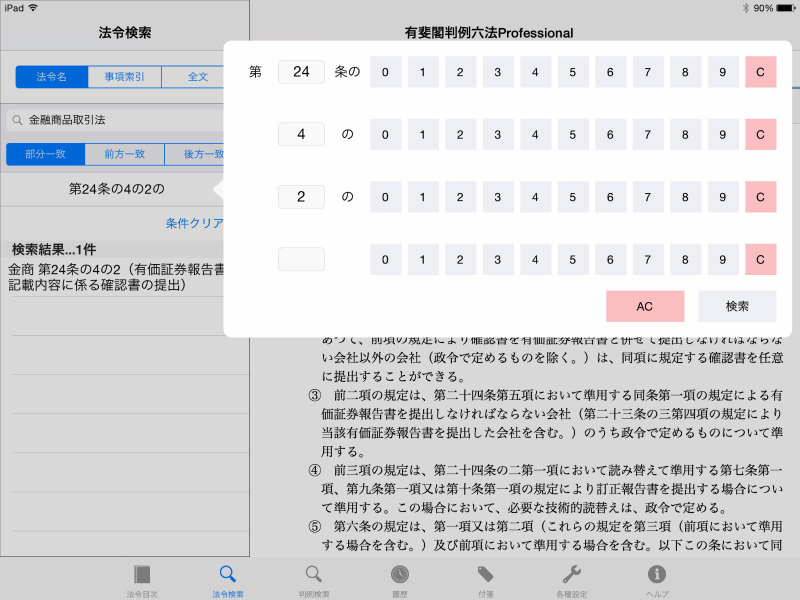Image resolution: width=800 pixels, height=600 pixels.
Task: Open the 法令目次 tab icon
Action: 142,574
